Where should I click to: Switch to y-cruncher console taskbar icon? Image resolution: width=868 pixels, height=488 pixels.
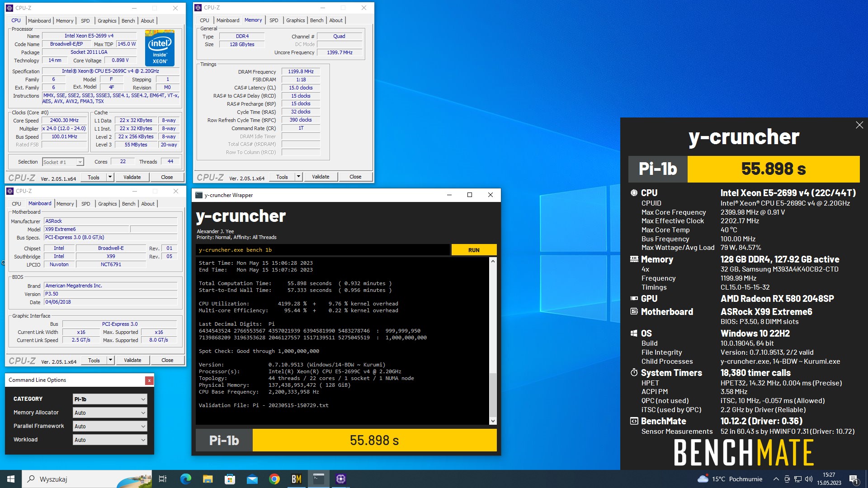coord(319,479)
